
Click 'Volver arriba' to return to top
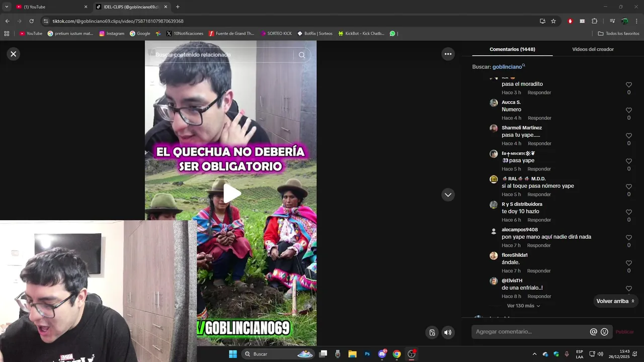coord(615,301)
